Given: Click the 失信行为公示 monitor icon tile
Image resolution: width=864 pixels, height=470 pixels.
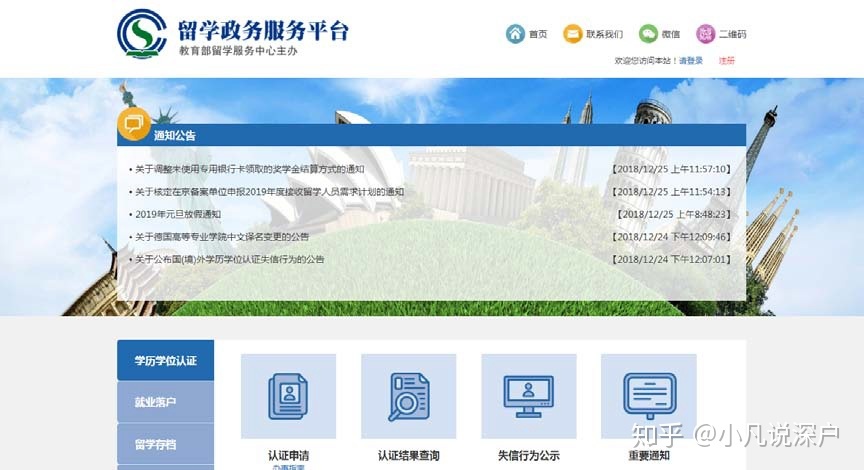Looking at the screenshot, I should 528,396.
